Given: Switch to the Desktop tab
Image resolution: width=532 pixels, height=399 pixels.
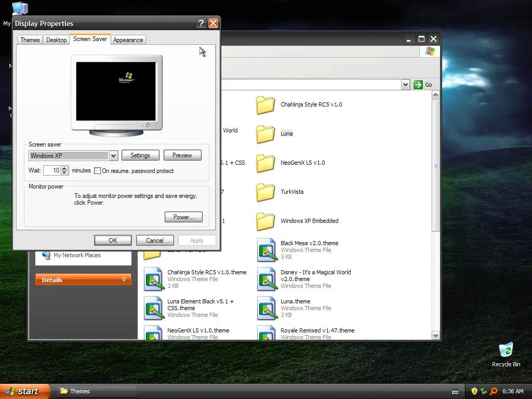Looking at the screenshot, I should 56,39.
